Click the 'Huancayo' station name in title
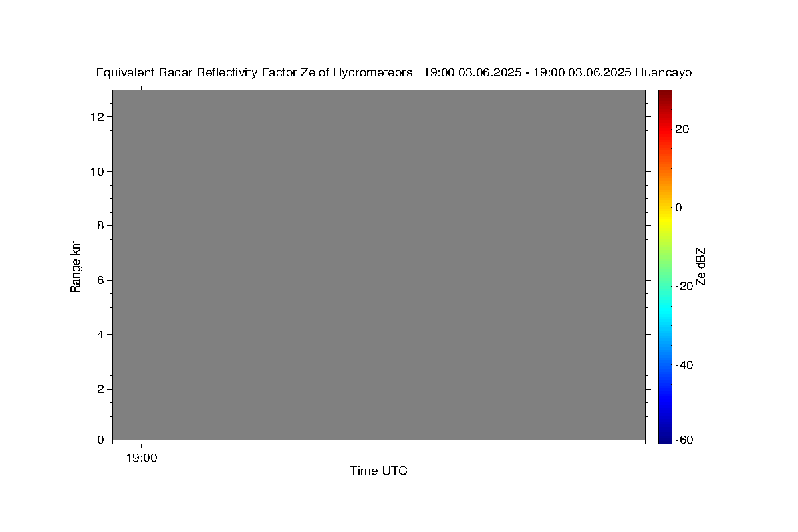This screenshot has height=532, width=798. tap(664, 73)
